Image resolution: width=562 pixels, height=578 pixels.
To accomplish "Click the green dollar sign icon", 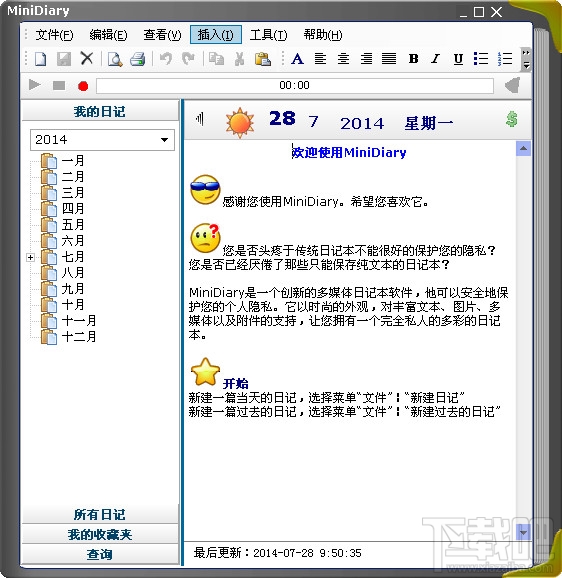I will tap(512, 119).
